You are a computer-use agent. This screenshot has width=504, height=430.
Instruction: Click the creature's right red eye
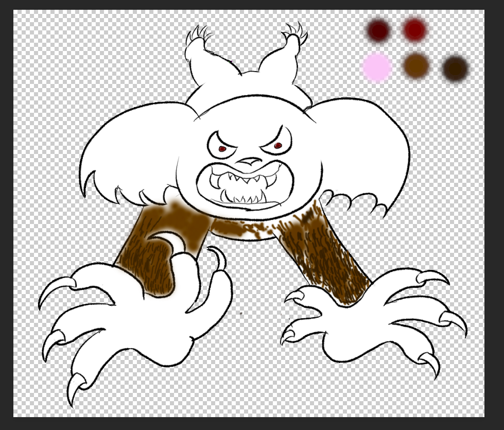tap(278, 146)
